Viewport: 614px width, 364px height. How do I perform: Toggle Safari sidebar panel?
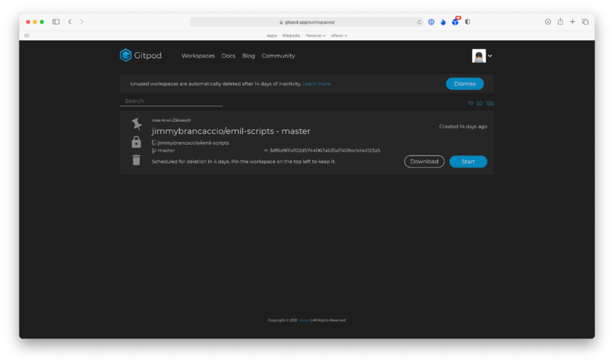(56, 22)
